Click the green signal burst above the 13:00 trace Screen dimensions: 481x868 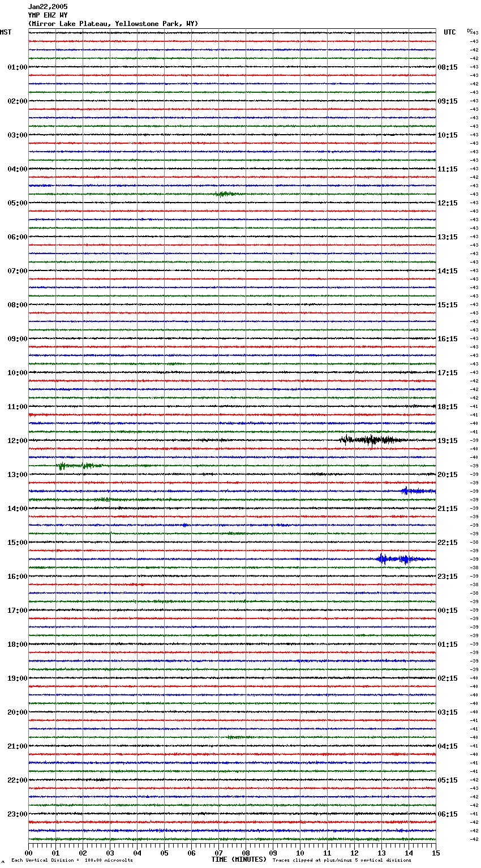[x=79, y=466]
